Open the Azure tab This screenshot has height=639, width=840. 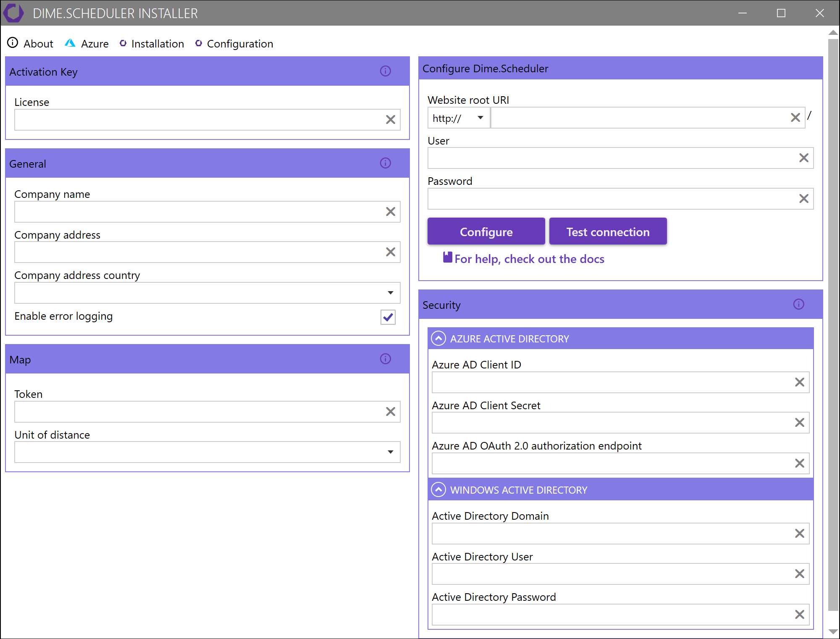click(87, 43)
